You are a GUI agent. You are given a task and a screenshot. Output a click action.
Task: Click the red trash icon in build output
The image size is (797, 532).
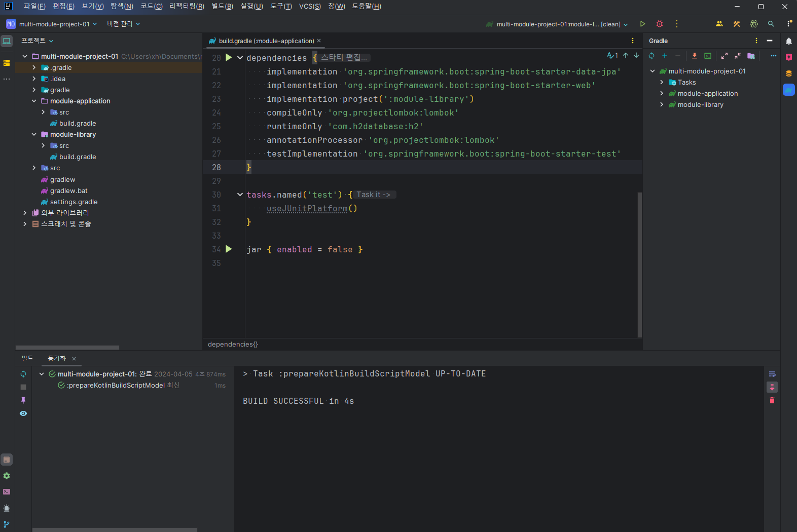click(x=772, y=400)
